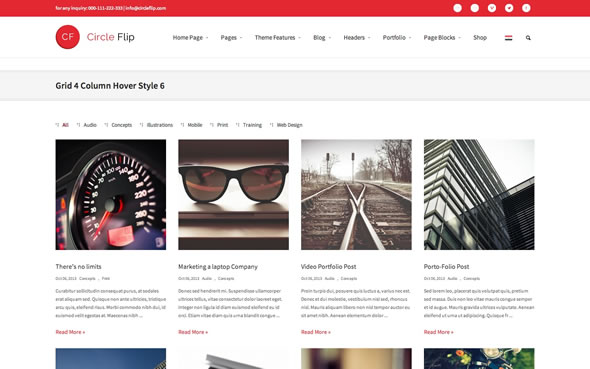Click Audio category under Video Portfolio Post

(x=330, y=278)
